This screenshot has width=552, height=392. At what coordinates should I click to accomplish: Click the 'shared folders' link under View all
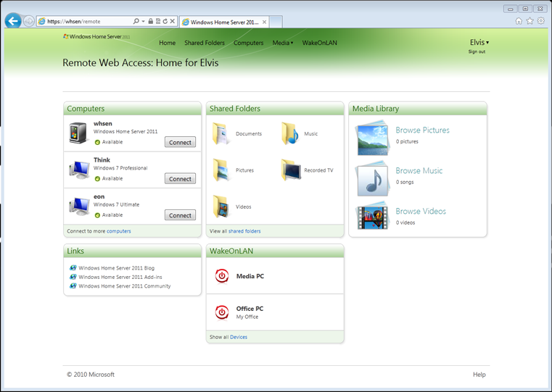pyautogui.click(x=244, y=231)
